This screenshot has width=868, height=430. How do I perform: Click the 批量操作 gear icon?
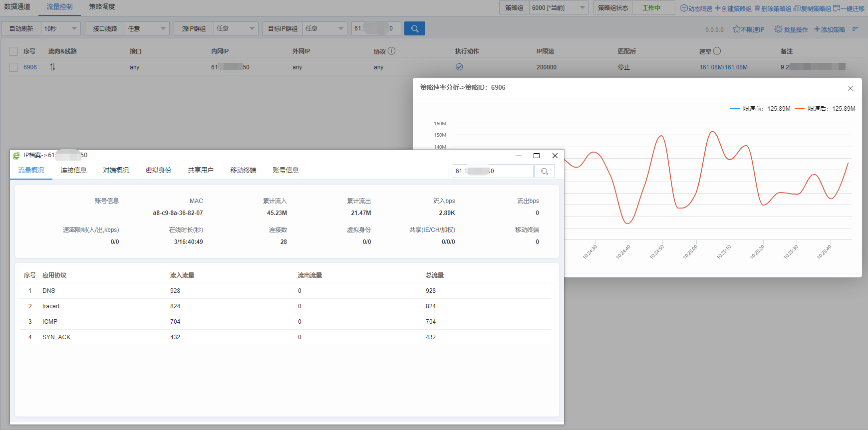(x=778, y=29)
